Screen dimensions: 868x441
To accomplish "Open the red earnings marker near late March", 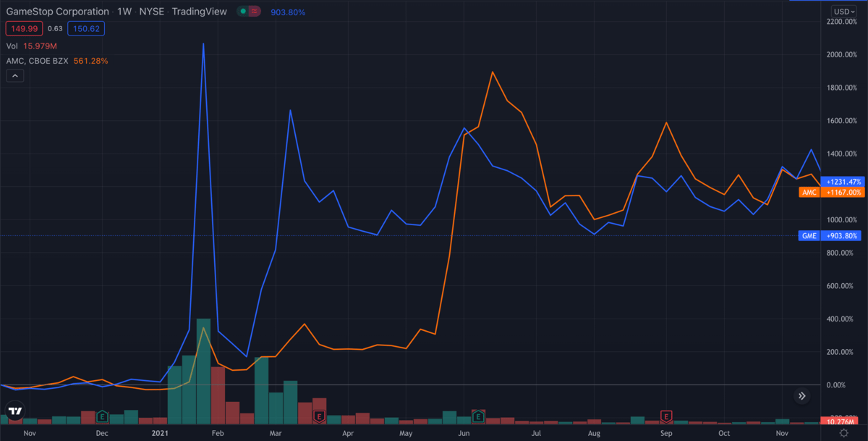I will 318,416.
